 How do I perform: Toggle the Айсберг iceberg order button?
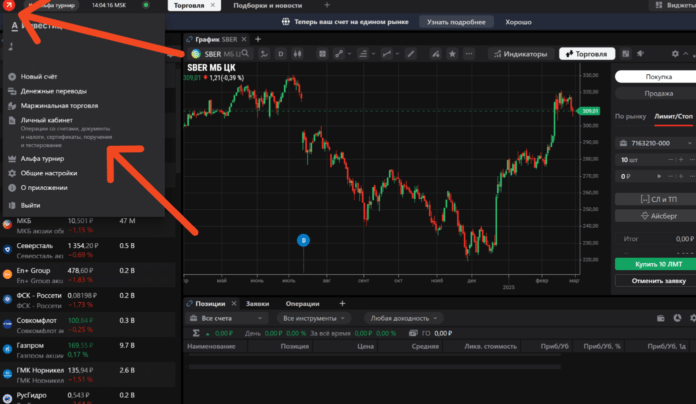[x=658, y=216]
